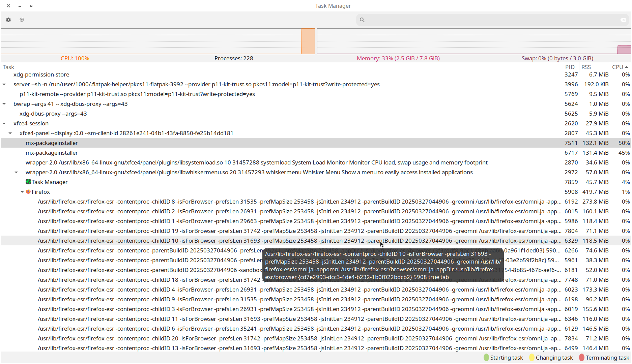The image size is (632, 364).
Task: Collapse the xfce4-panel tree row
Action: (x=10, y=133)
